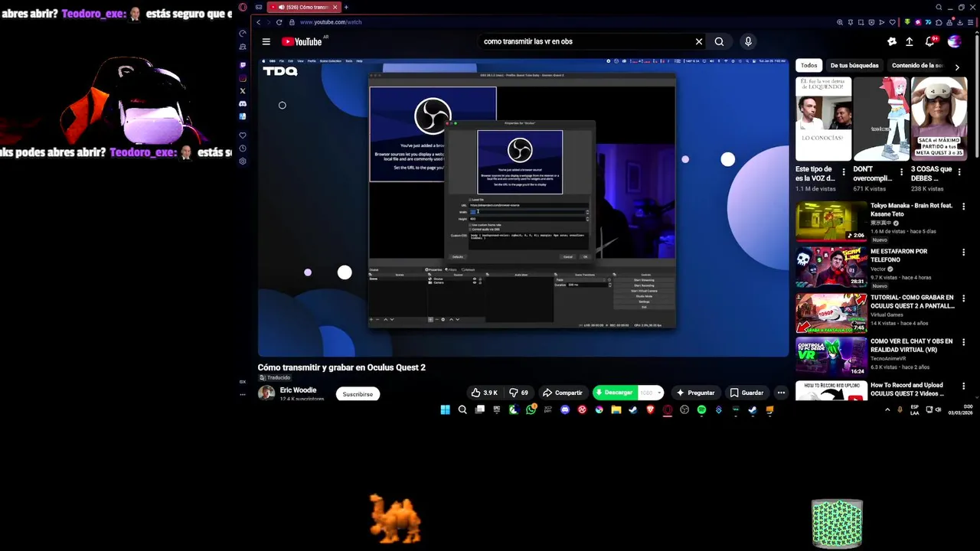Screen dimensions: 980x551
Task: Open the Opera sidebar settings gear
Action: [x=243, y=161]
